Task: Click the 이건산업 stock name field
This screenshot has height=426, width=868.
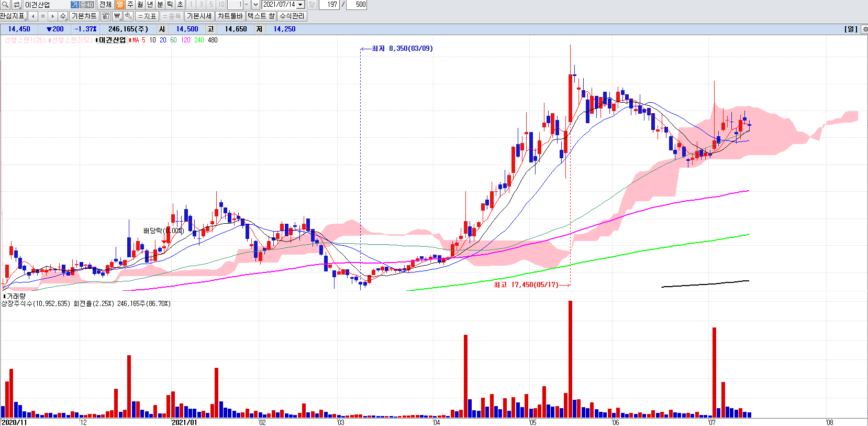Action: pos(47,5)
